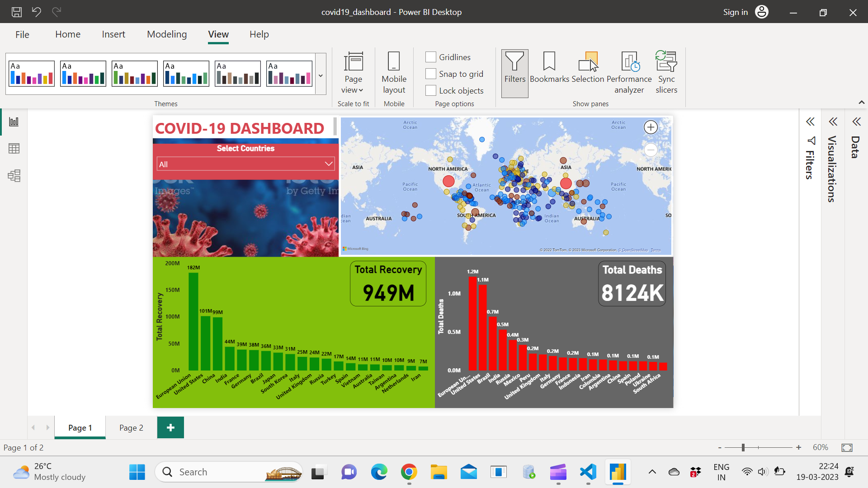Open Sync slicers pane

pyautogui.click(x=666, y=72)
